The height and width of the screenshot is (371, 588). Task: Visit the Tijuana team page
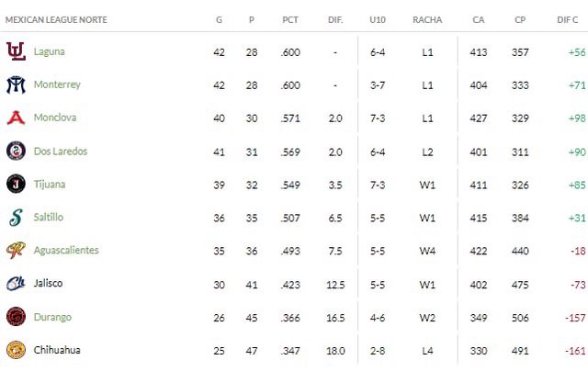50,185
